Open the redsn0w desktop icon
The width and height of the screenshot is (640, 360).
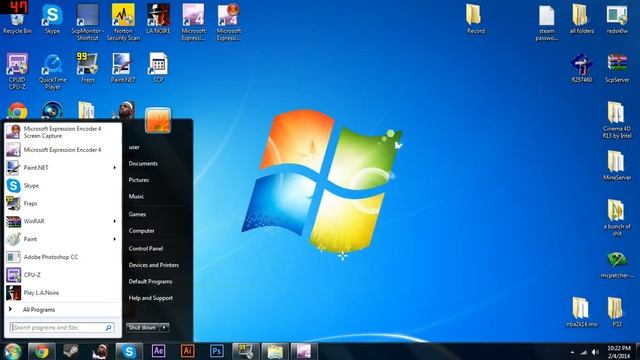(617, 20)
